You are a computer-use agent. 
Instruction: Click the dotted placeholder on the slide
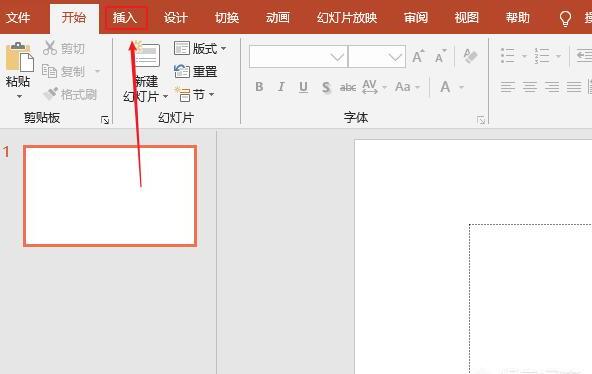530,299
